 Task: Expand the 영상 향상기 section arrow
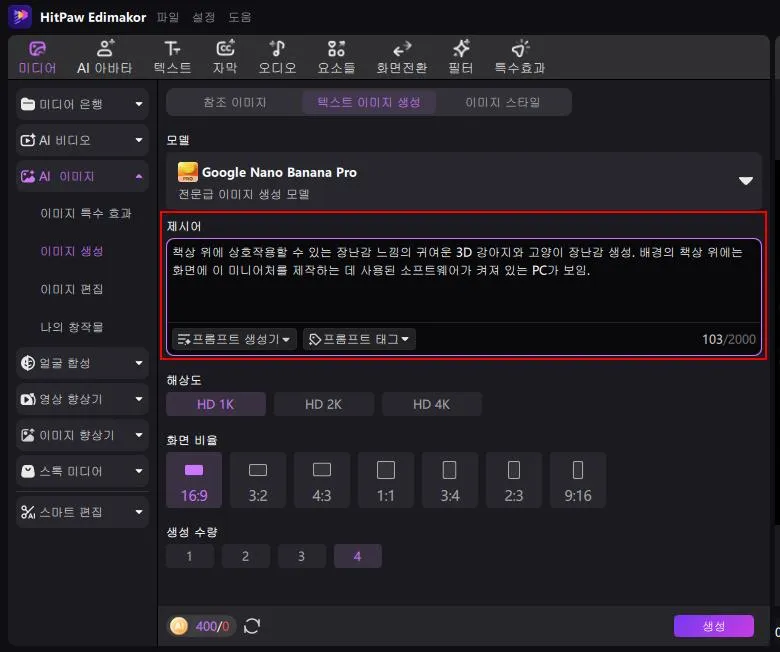[139, 399]
